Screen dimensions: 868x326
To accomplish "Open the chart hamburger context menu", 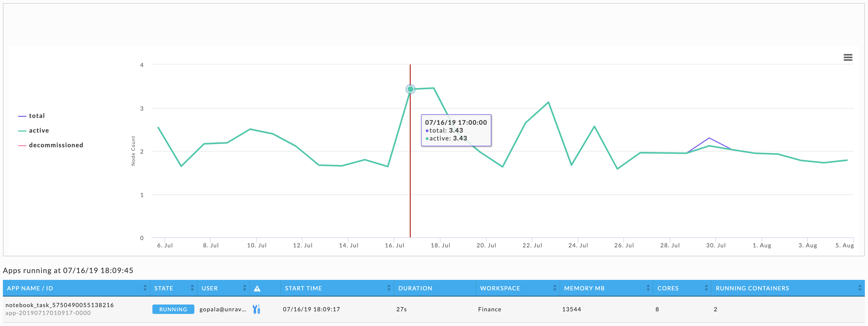I will point(848,58).
